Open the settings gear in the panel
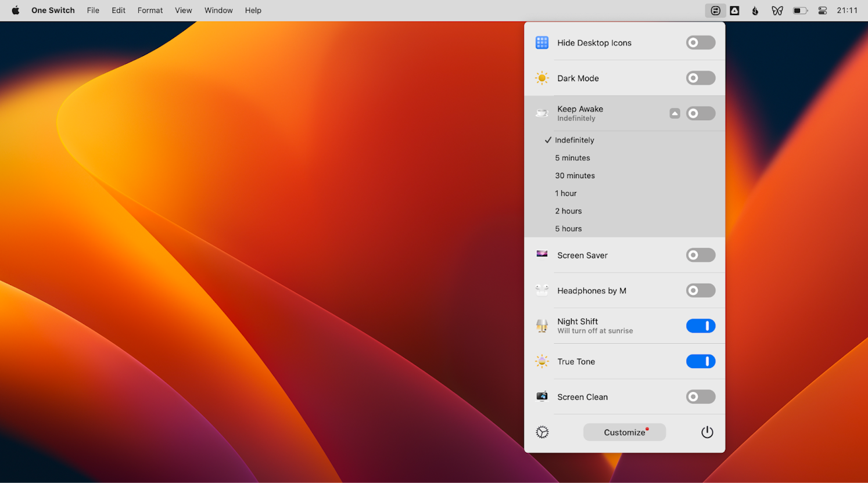The width and height of the screenshot is (868, 483). click(x=542, y=432)
